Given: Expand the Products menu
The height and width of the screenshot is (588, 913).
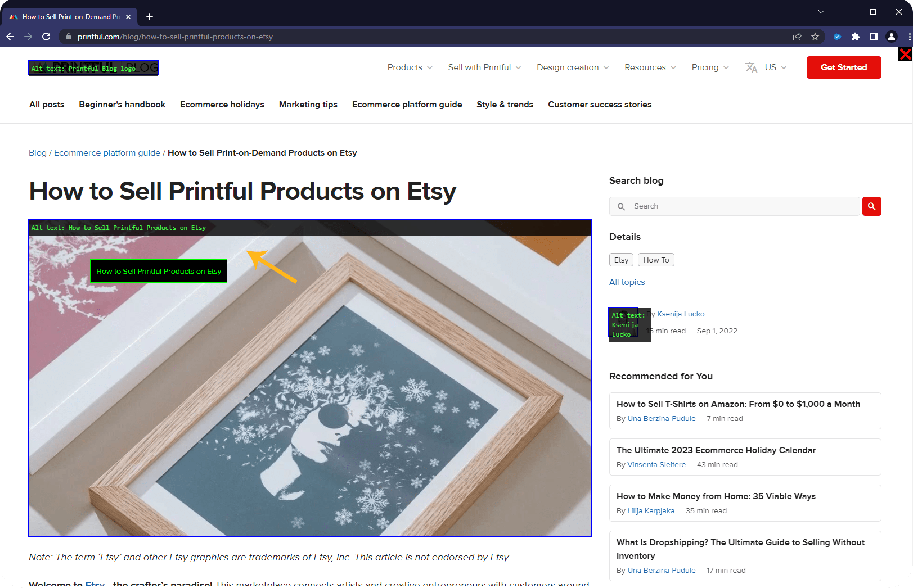Looking at the screenshot, I should tap(410, 67).
